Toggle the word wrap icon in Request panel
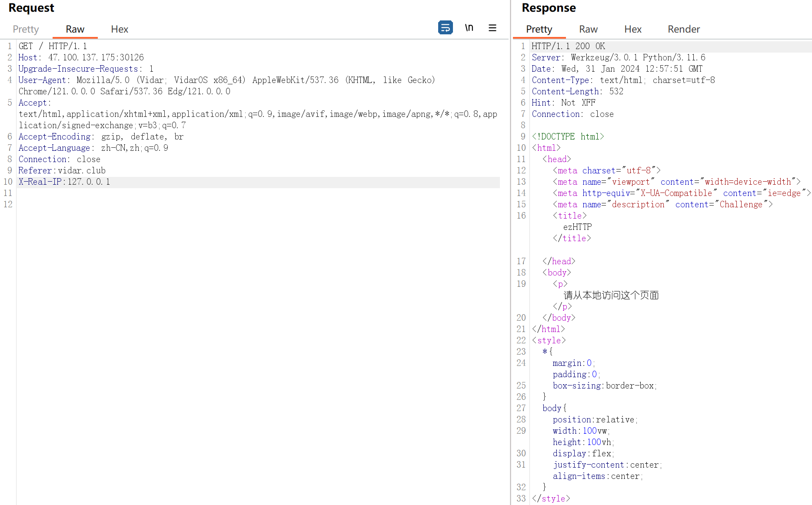Image resolution: width=812 pixels, height=505 pixels. click(445, 28)
